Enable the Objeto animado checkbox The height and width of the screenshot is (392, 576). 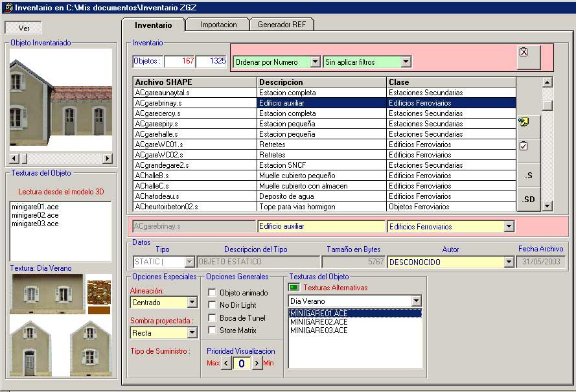point(212,293)
